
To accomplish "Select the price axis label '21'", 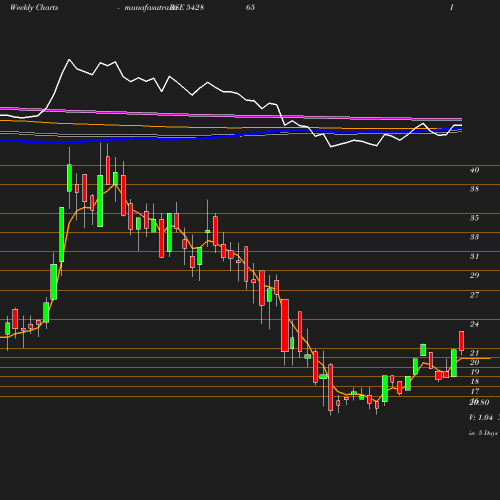I will [474, 353].
